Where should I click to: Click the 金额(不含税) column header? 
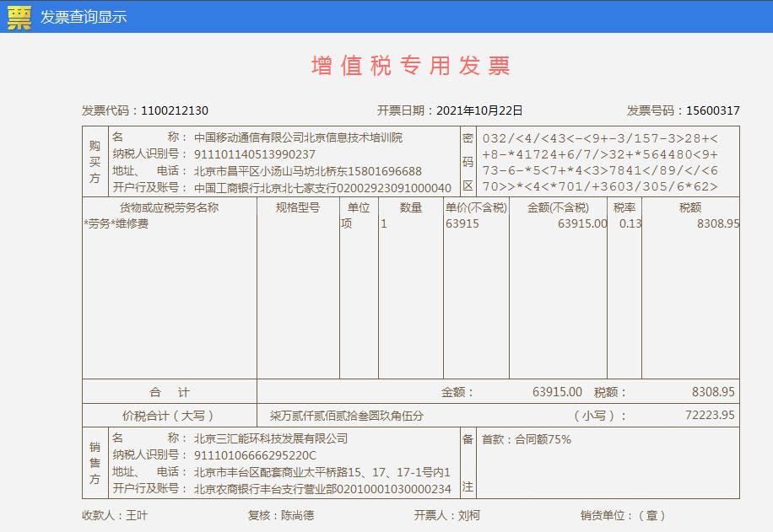click(558, 207)
